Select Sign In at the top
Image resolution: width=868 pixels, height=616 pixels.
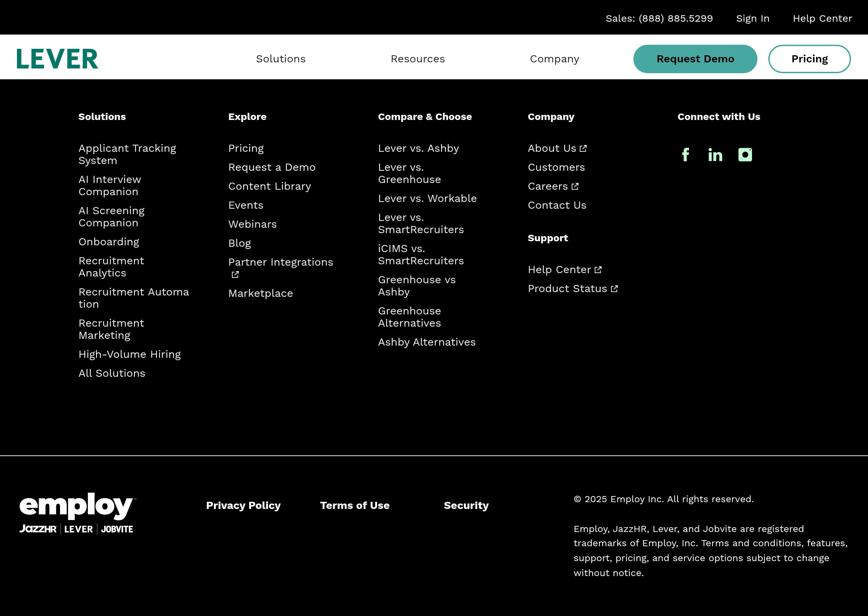click(x=753, y=18)
